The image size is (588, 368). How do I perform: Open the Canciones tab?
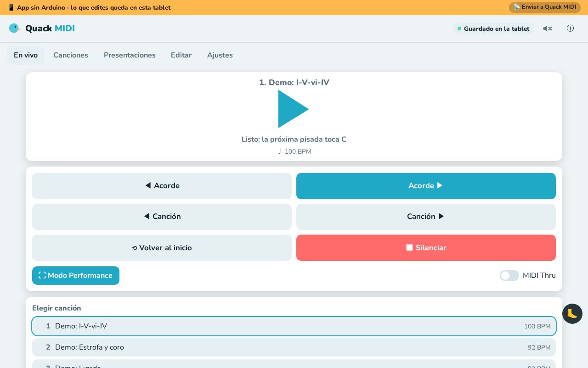(x=71, y=55)
